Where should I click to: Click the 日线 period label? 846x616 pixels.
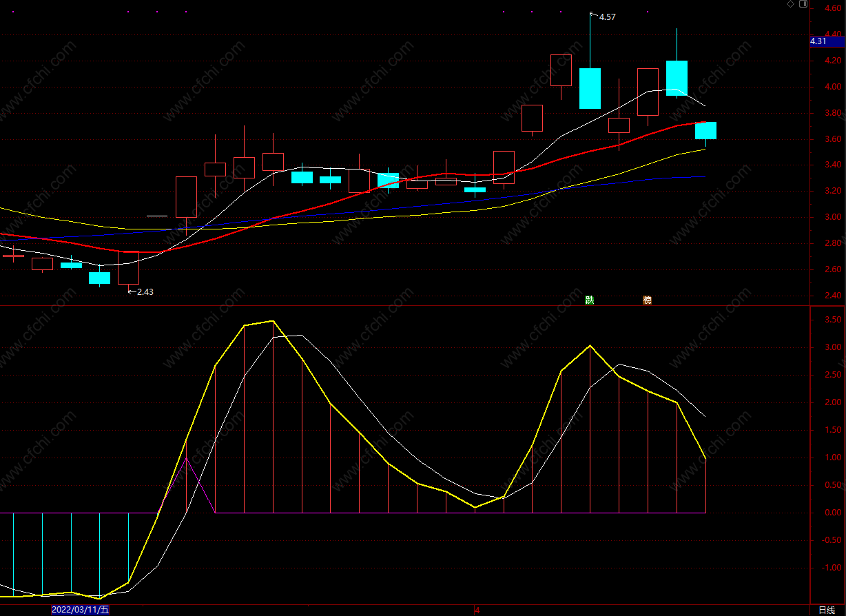826,610
